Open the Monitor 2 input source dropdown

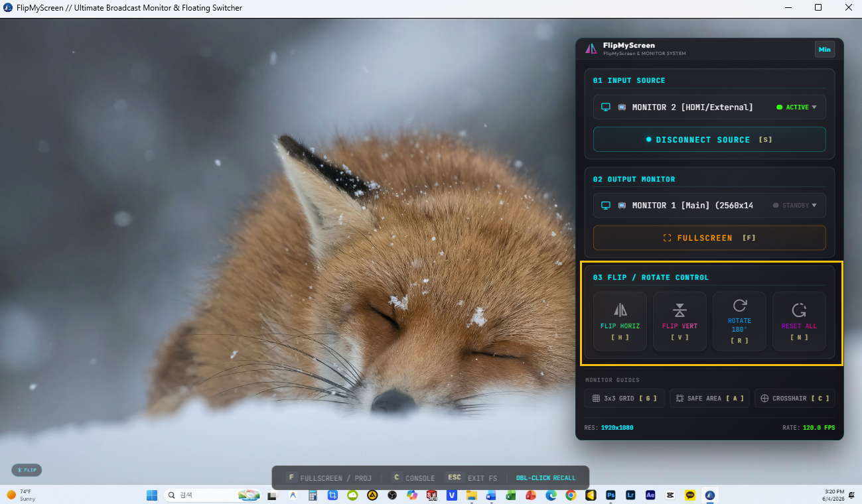[x=709, y=107]
